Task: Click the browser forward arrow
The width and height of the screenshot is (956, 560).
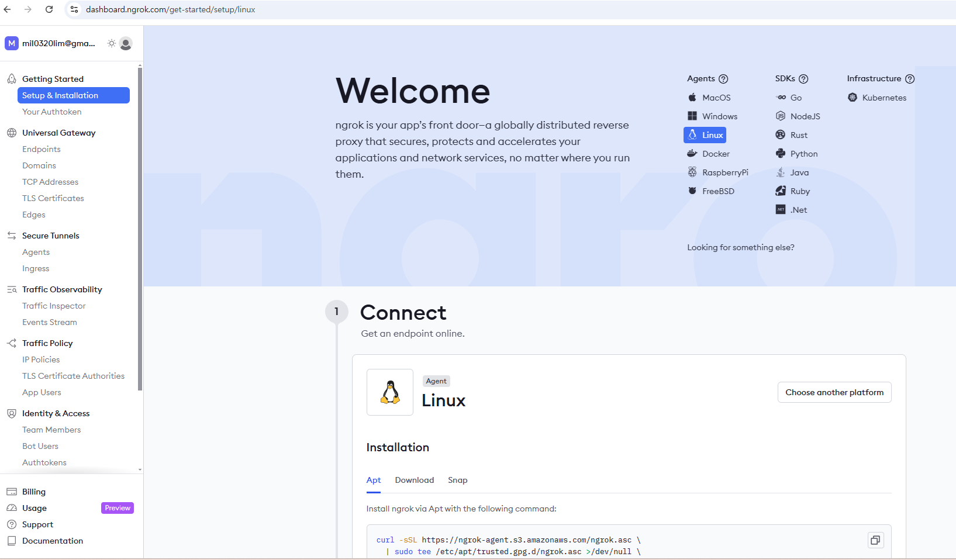Action: (28, 9)
